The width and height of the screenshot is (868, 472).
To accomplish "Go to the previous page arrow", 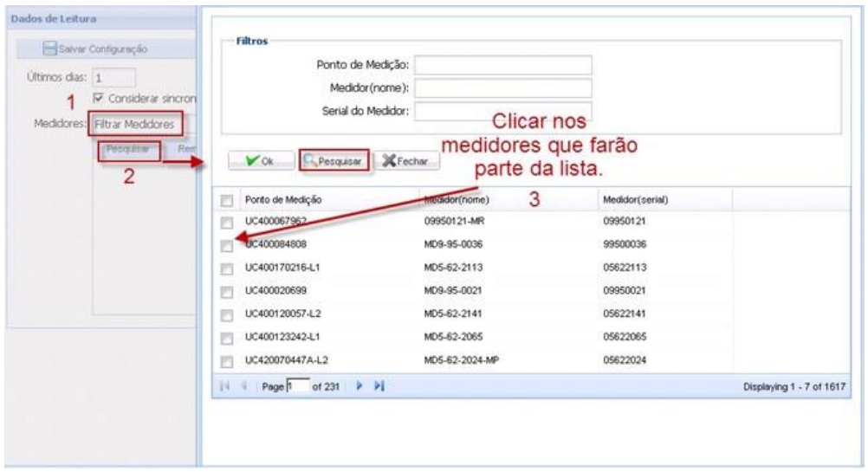I will pos(233,385).
